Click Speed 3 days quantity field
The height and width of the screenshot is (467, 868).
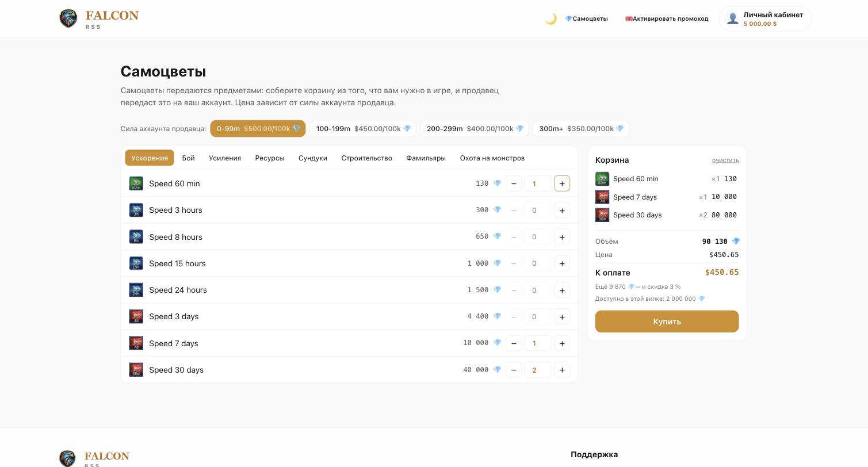538,316
